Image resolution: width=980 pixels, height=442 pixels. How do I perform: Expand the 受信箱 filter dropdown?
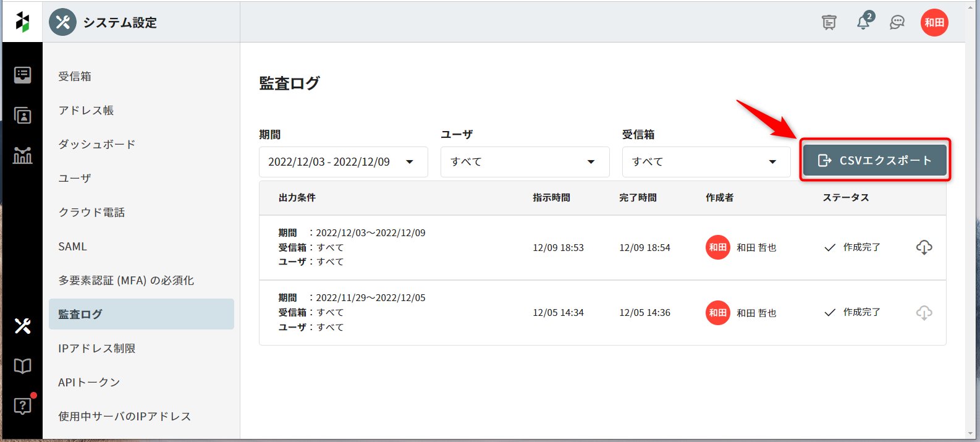706,162
